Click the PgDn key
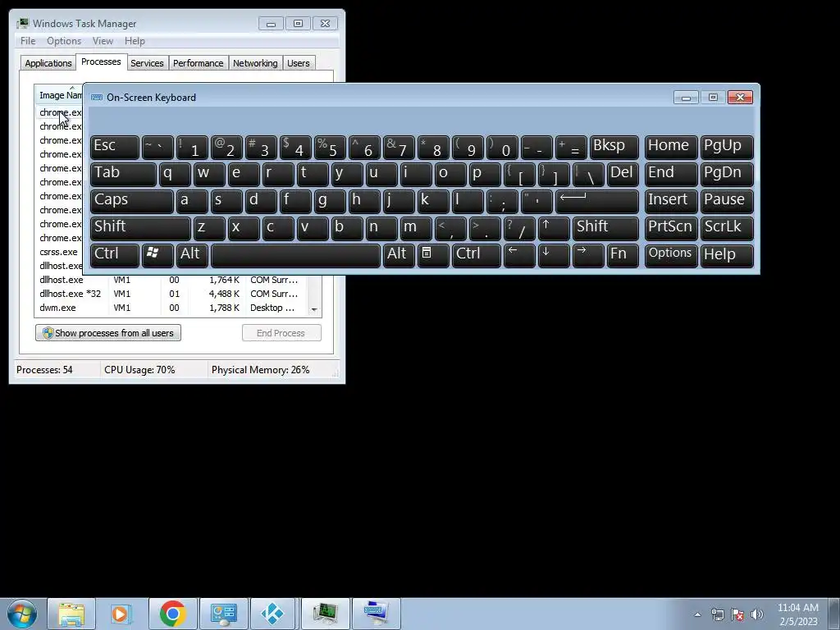840x630 pixels. point(727,174)
